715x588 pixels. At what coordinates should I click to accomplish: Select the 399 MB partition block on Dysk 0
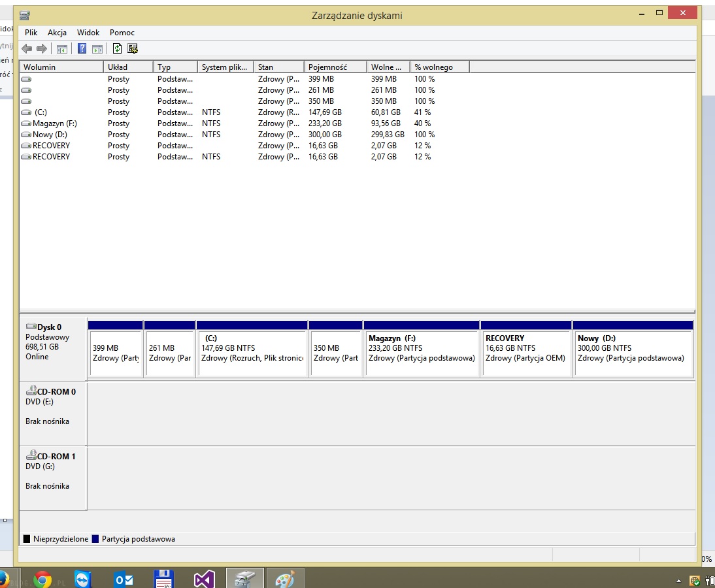(116, 349)
